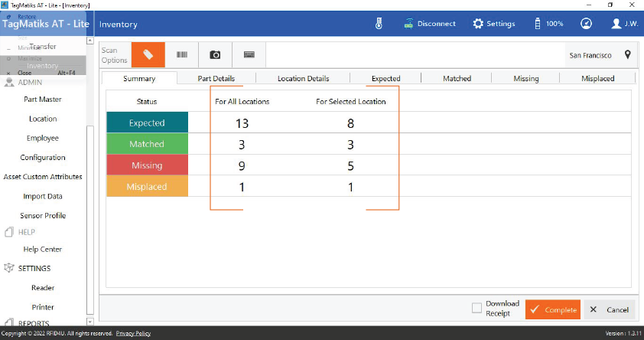Click the Cancel button
The height and width of the screenshot is (340, 644).
(x=610, y=310)
